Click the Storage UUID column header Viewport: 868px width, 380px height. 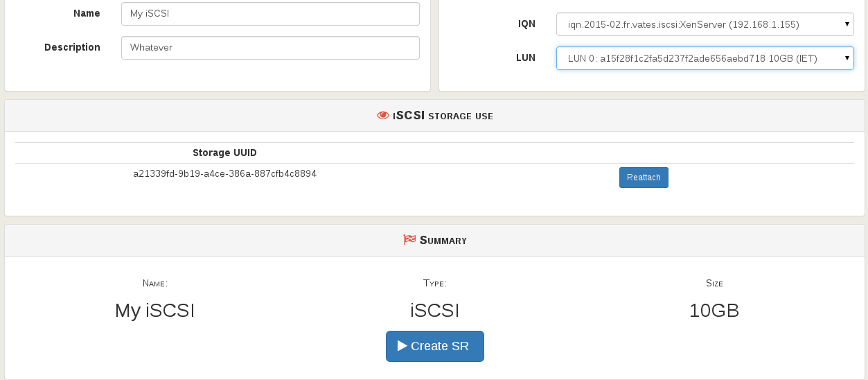point(224,153)
